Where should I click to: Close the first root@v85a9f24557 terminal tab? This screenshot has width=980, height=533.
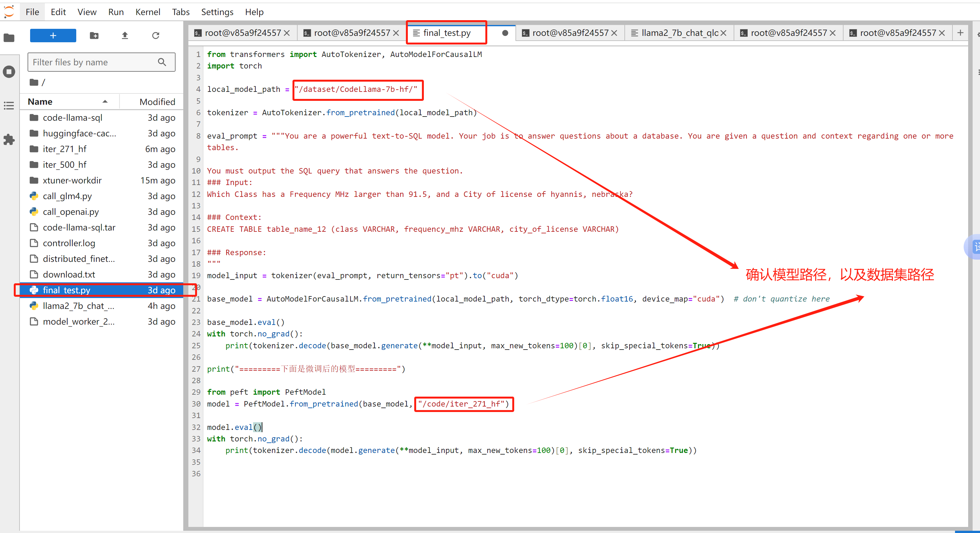click(287, 33)
